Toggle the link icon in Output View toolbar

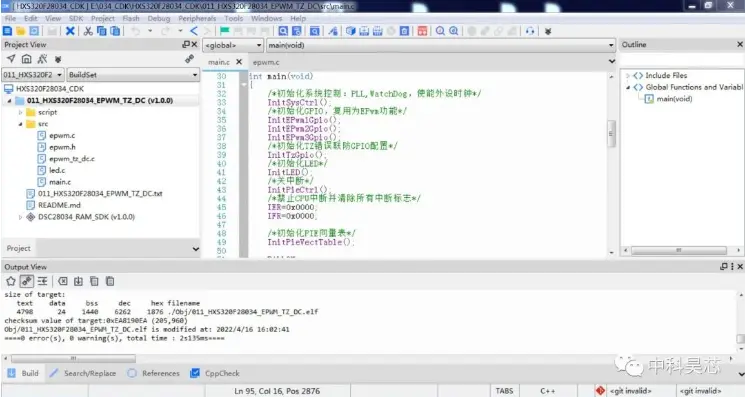point(27,282)
